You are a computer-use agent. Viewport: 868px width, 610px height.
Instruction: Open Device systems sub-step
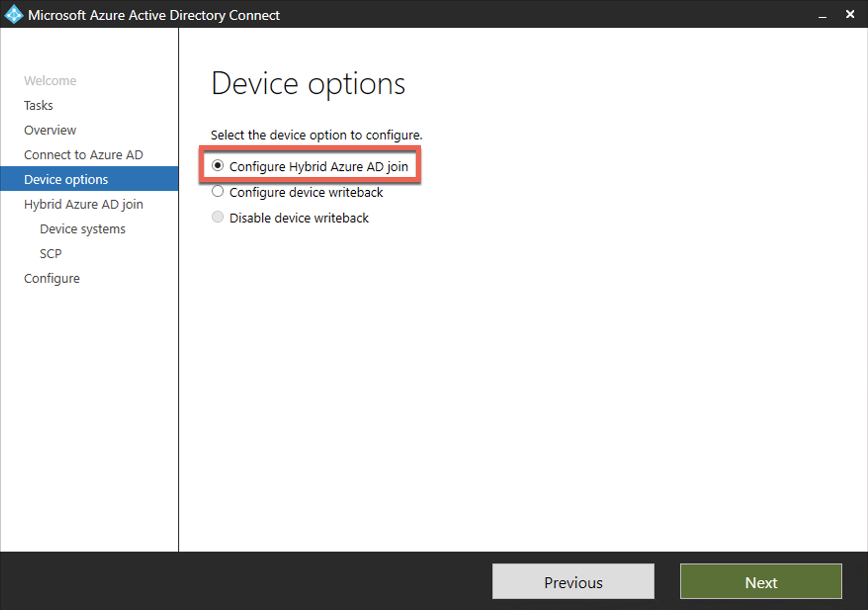coord(83,229)
